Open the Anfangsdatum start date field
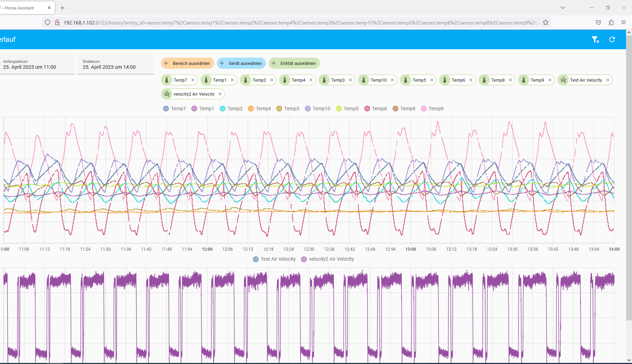Viewport: 632px width, 364px height. [37, 65]
